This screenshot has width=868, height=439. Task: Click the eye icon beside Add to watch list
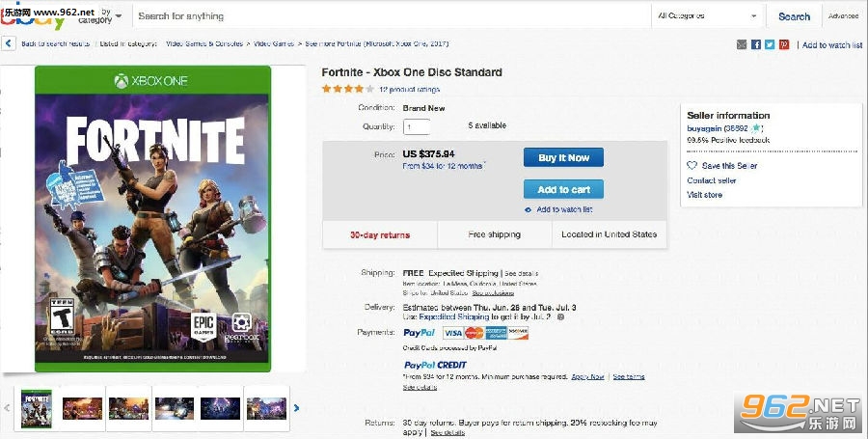[529, 209]
